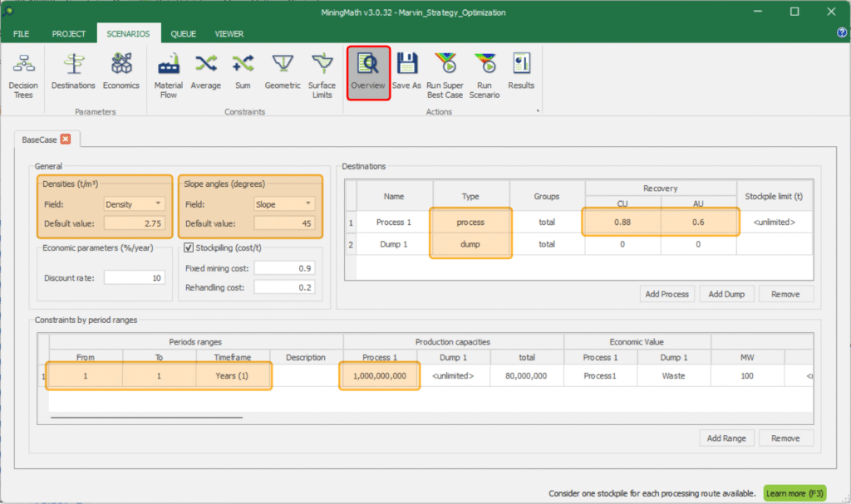Click the Add Range button
Screen dimensions: 851x504
pos(726,438)
